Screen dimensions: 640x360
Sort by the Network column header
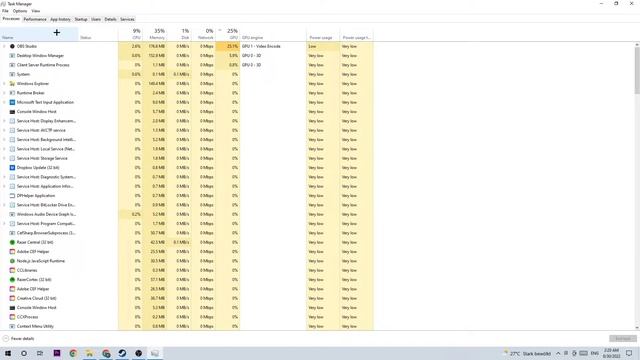pos(203,34)
